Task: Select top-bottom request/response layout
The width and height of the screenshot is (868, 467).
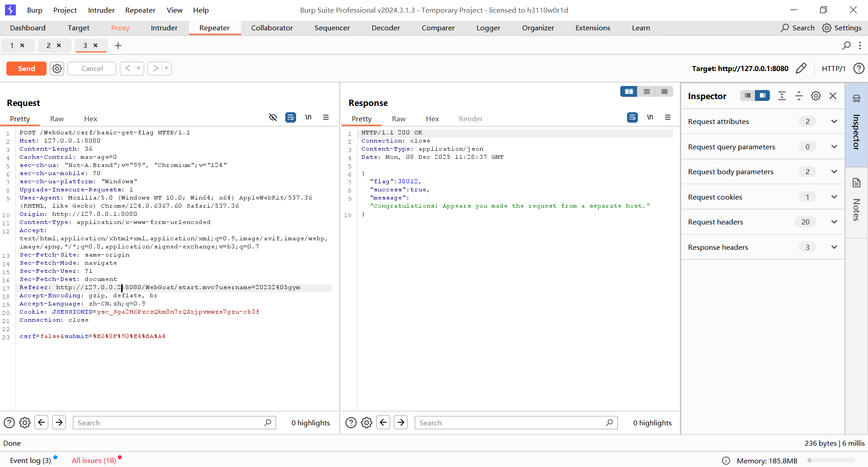Action: click(x=646, y=91)
